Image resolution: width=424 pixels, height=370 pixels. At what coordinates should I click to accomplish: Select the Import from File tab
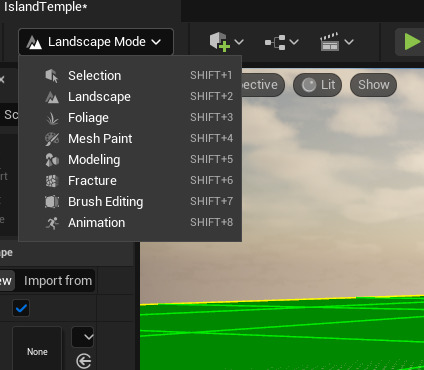(x=57, y=281)
